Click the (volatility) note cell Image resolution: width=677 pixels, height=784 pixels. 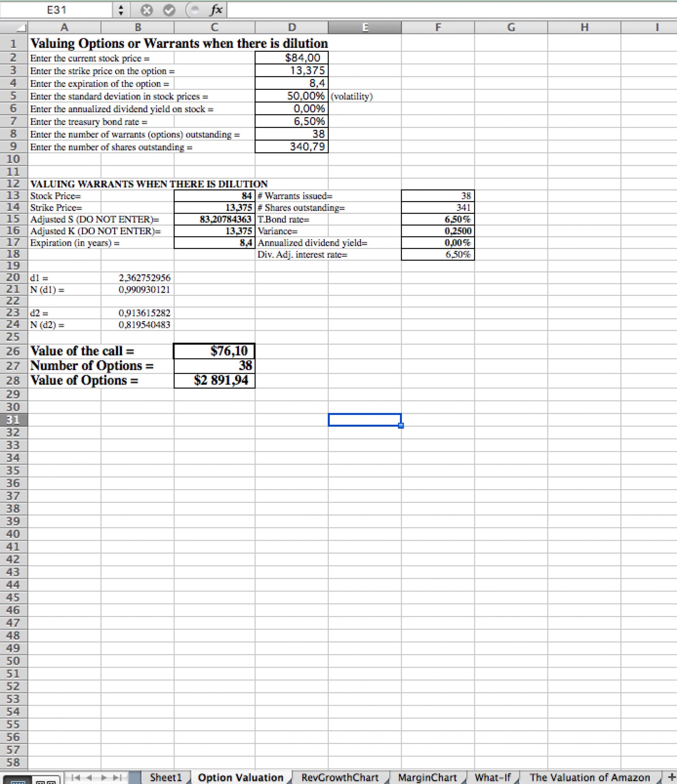tap(351, 96)
